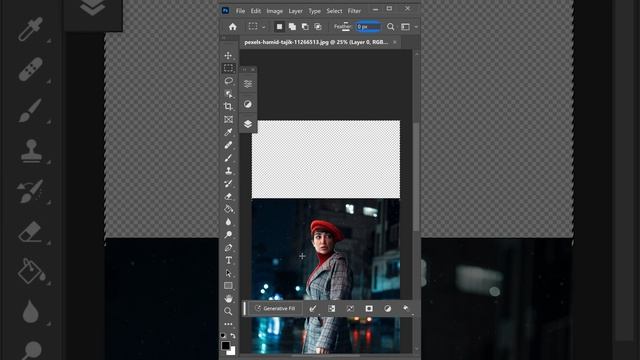Open the Properties panel icon
The height and width of the screenshot is (360, 640).
[x=248, y=84]
